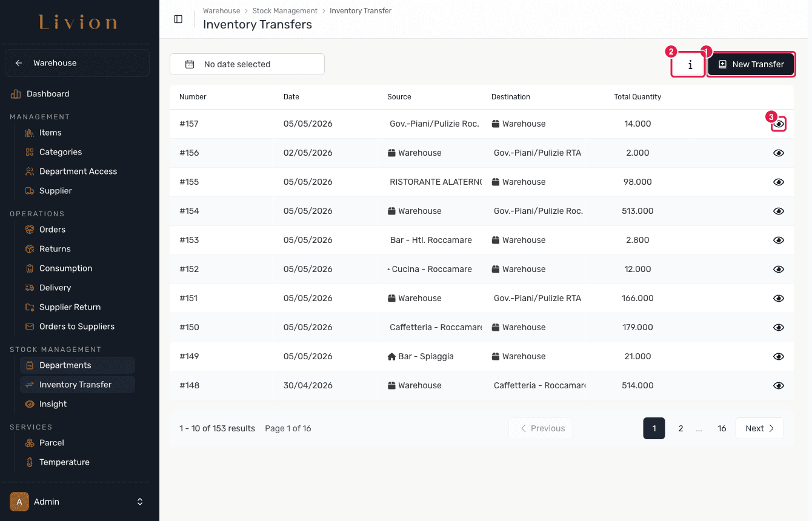812x521 pixels.
Task: Click the warehouse icon in row #157 destination
Action: coord(496,124)
